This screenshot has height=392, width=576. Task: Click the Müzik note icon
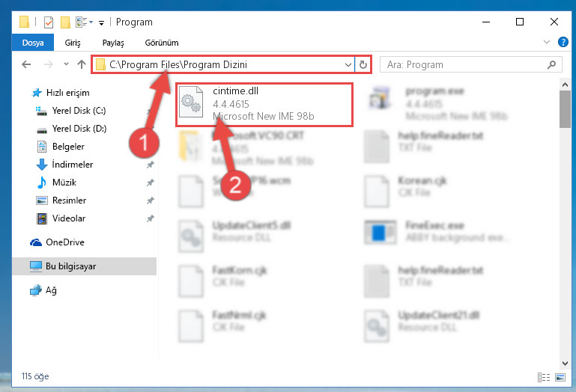point(42,182)
